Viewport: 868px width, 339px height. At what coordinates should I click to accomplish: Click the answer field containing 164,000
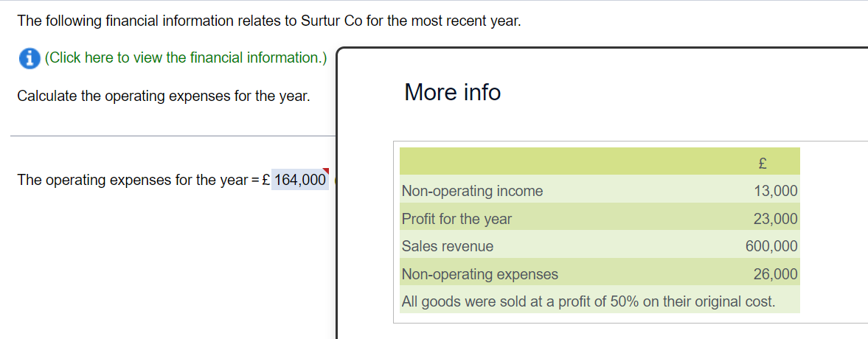point(299,180)
